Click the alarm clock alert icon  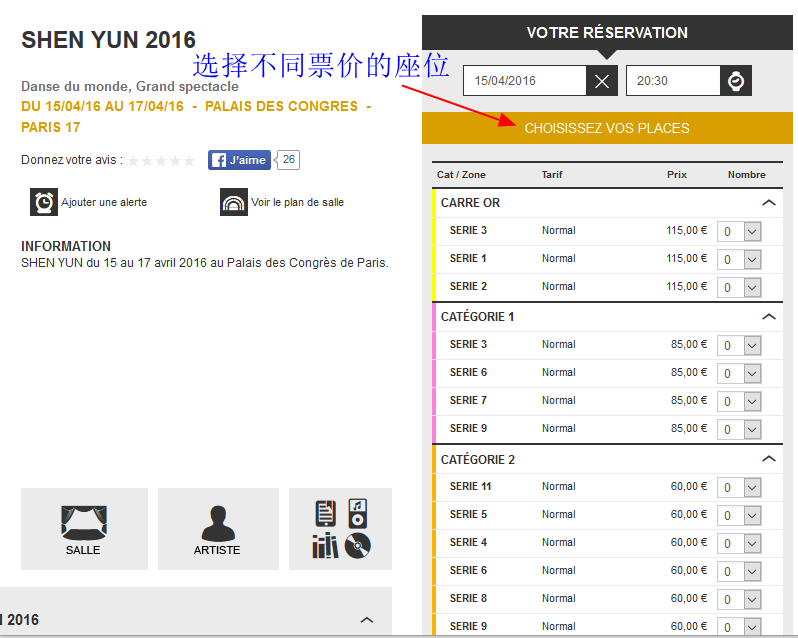pyautogui.click(x=44, y=202)
